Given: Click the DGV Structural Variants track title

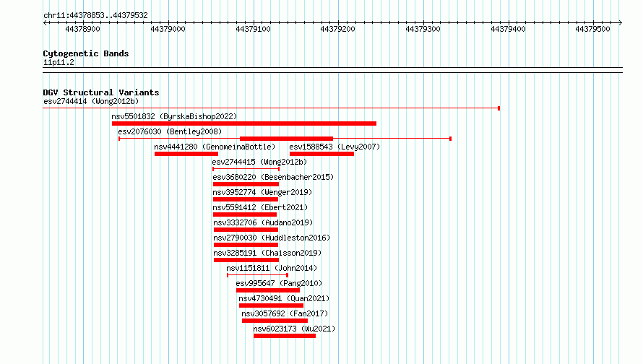Looking at the screenshot, I should [101, 92].
